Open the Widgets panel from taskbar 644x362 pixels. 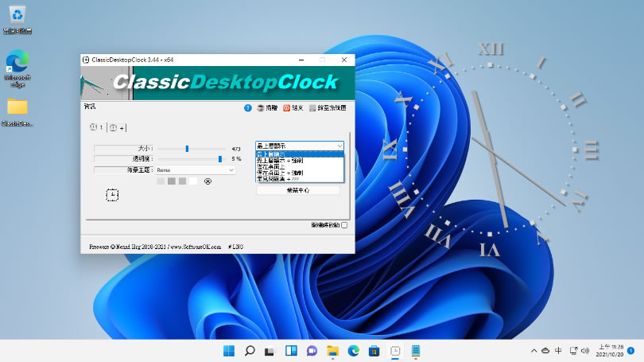[x=291, y=351]
